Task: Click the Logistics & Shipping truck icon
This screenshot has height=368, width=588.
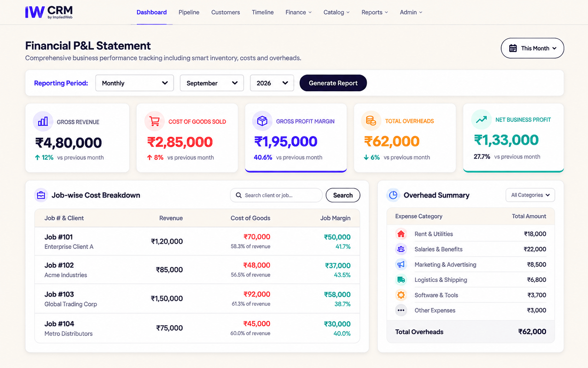Action: [401, 280]
